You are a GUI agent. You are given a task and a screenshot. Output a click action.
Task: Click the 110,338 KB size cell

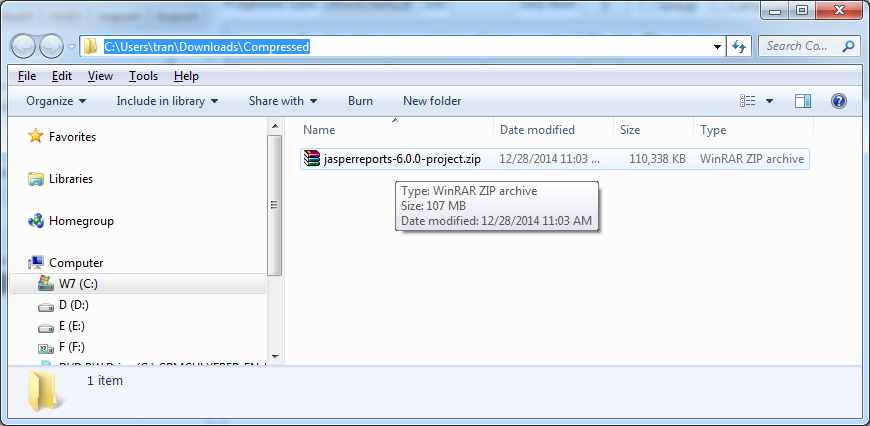(x=657, y=159)
